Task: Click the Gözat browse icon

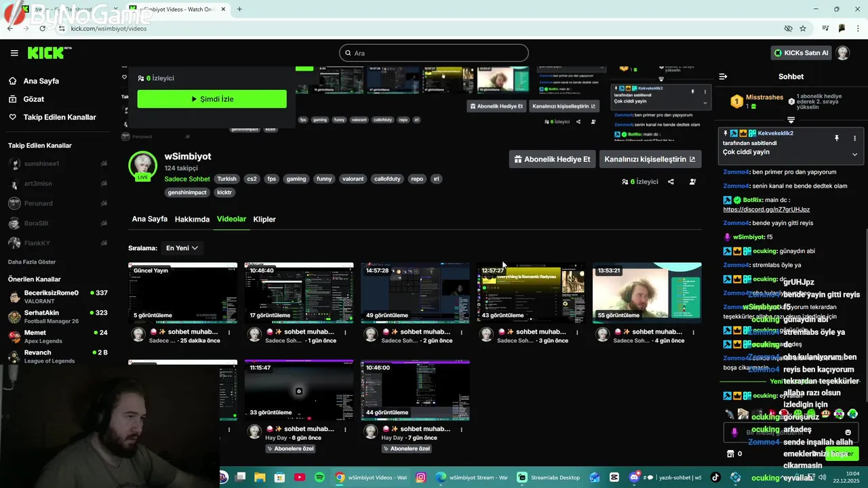Action: 12,99
